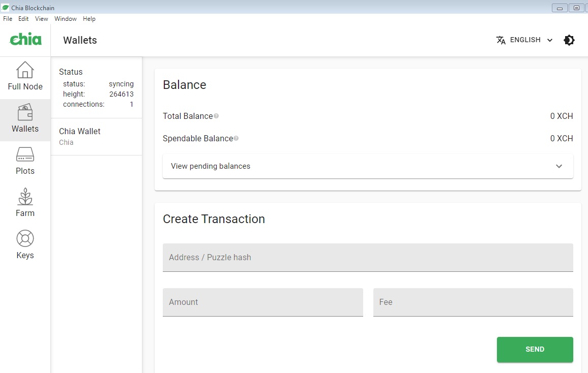The height and width of the screenshot is (373, 588).
Task: Open the File menu
Action: click(8, 19)
